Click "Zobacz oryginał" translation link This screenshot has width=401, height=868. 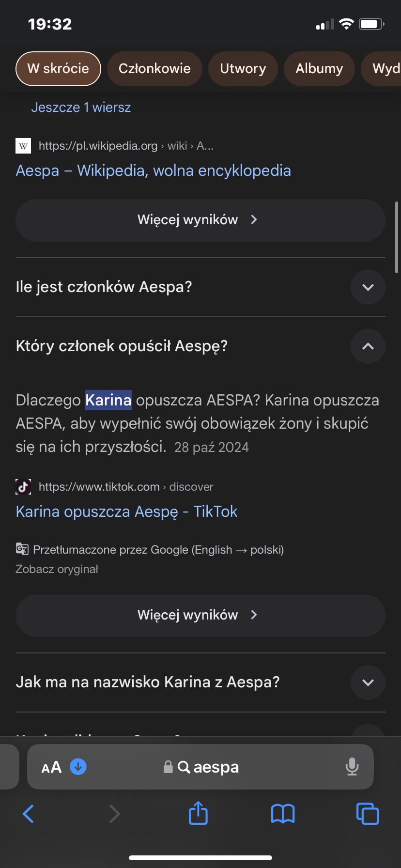click(x=57, y=569)
